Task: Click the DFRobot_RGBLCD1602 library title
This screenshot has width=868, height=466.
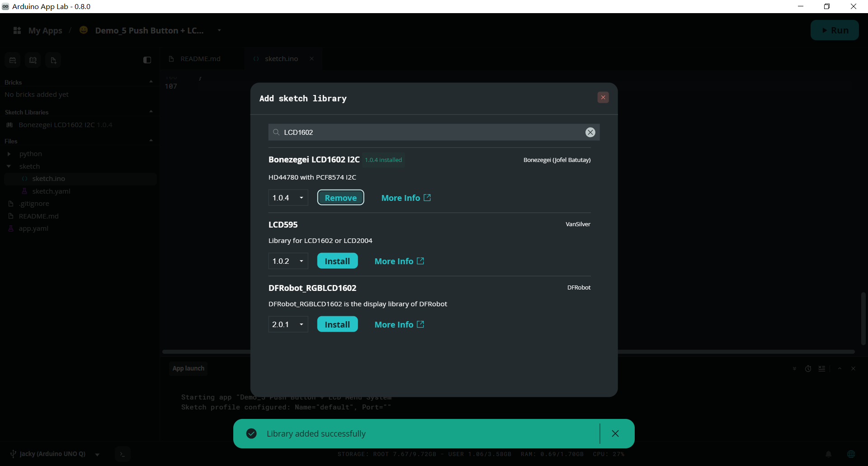Action: pyautogui.click(x=312, y=288)
